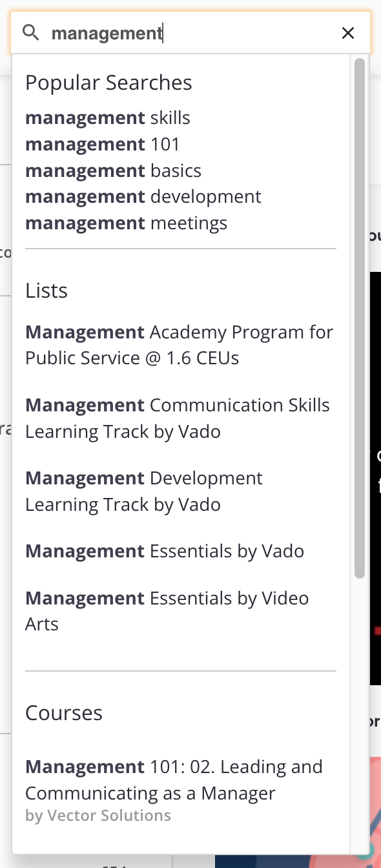Open Management Academy Program for Public Service list

[x=180, y=345]
